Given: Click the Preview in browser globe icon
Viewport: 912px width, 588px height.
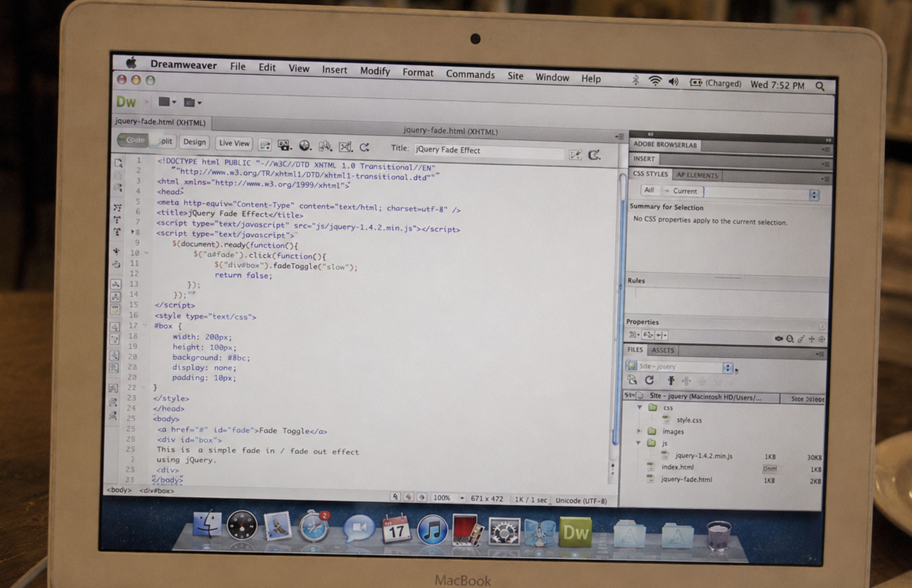Looking at the screenshot, I should (305, 146).
